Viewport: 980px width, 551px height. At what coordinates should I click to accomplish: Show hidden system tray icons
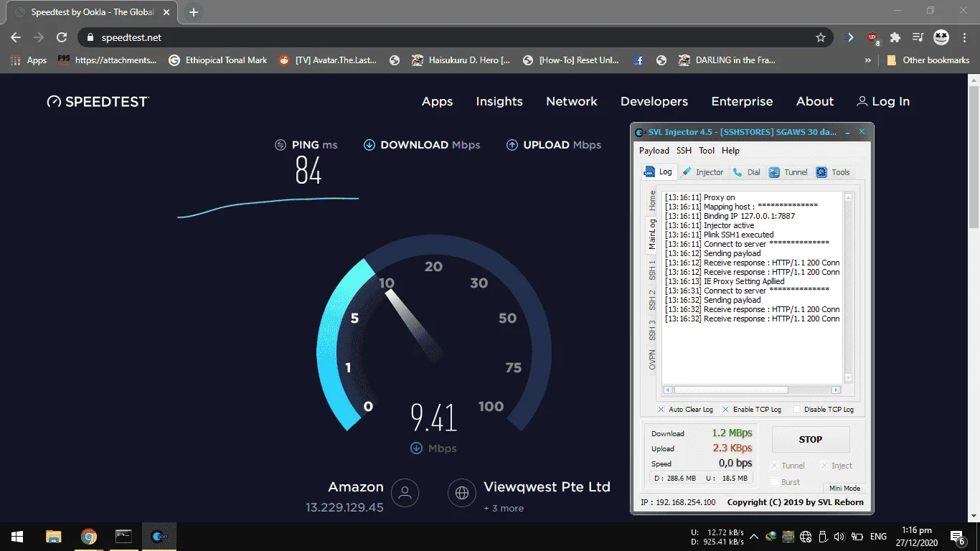pos(754,537)
